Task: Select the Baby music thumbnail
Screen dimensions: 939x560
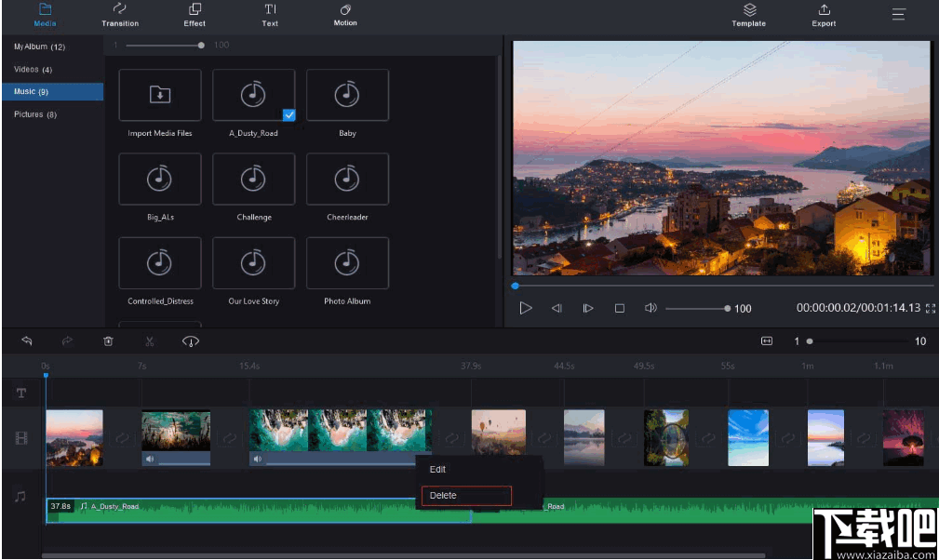Action: [346, 94]
